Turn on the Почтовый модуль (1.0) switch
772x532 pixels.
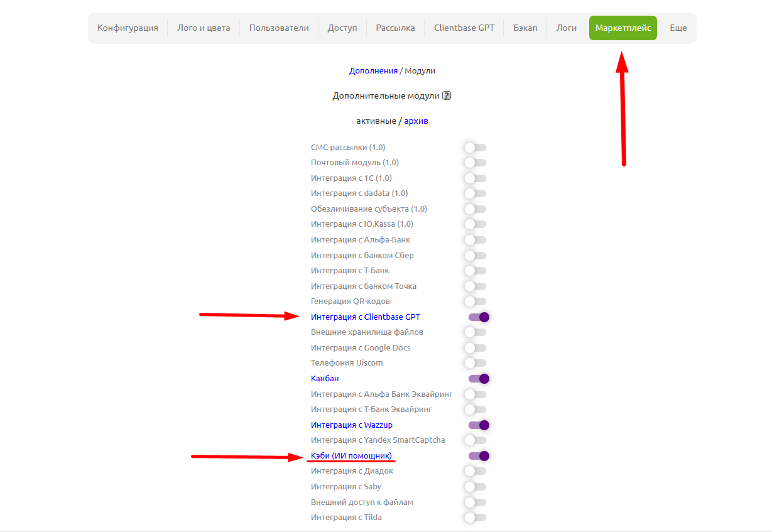pyautogui.click(x=476, y=163)
